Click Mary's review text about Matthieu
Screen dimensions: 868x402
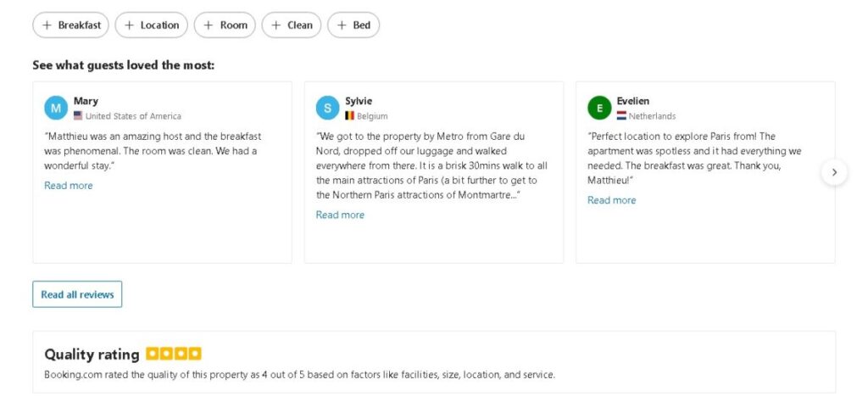tap(153, 151)
